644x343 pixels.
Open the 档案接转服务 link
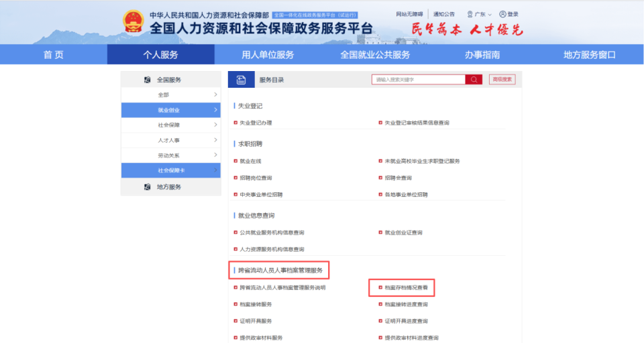[x=256, y=304]
